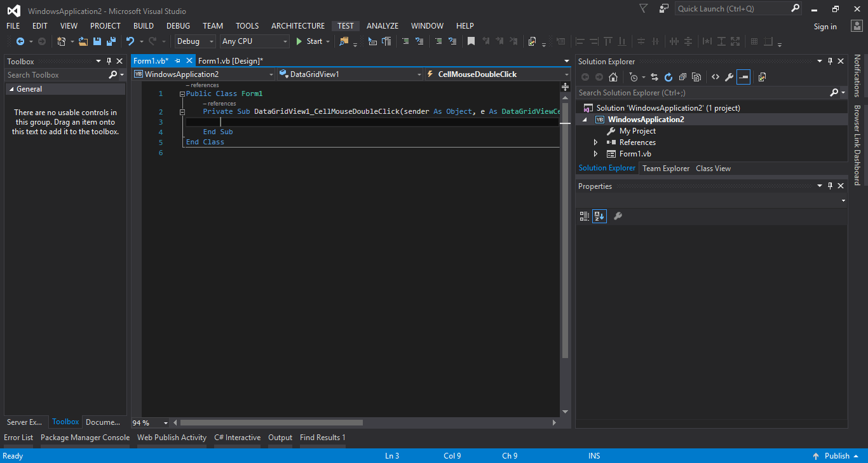
Task: Open the WindowsApplication2 project scope dropdown
Action: point(203,74)
